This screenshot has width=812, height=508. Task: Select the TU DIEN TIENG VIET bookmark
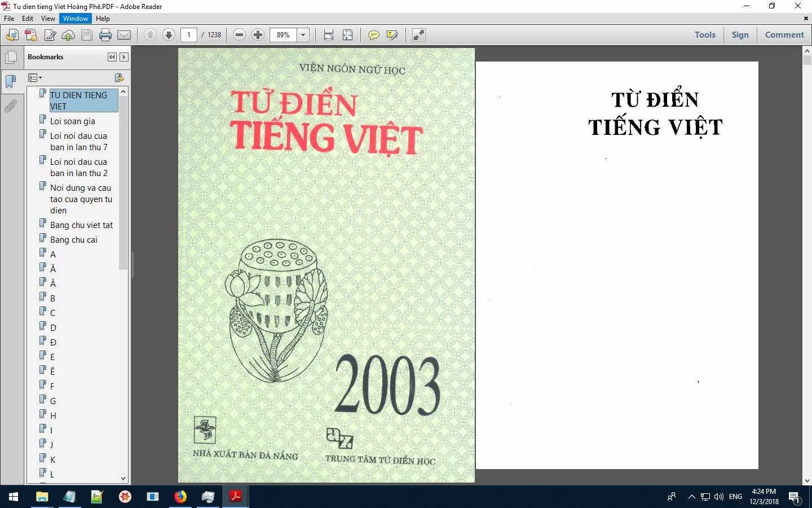click(x=83, y=100)
